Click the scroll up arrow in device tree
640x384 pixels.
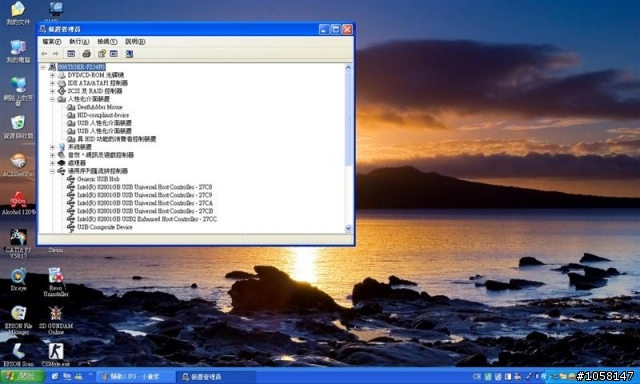[349, 67]
